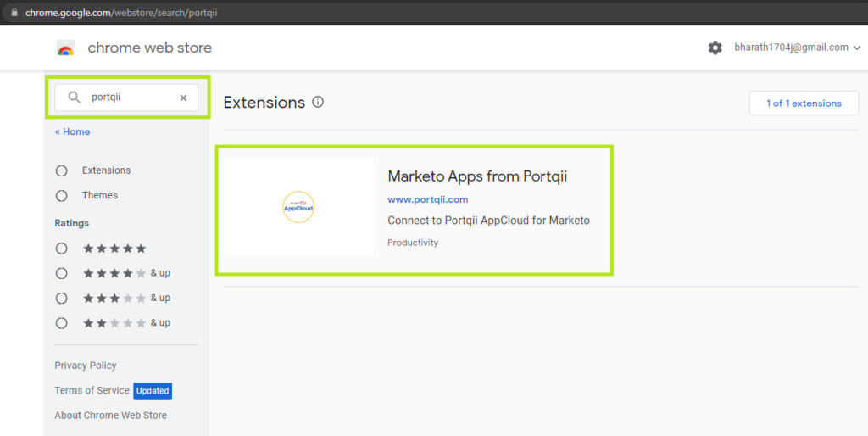Click the chrome web store title text

[149, 48]
